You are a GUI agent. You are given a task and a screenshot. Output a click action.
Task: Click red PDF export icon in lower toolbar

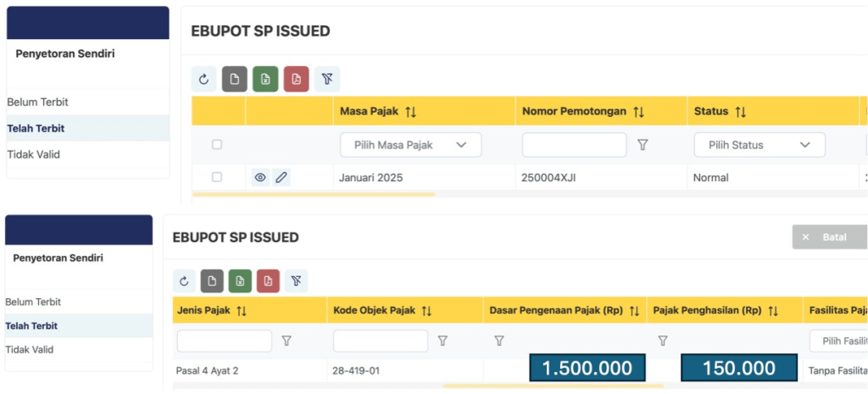pyautogui.click(x=268, y=281)
